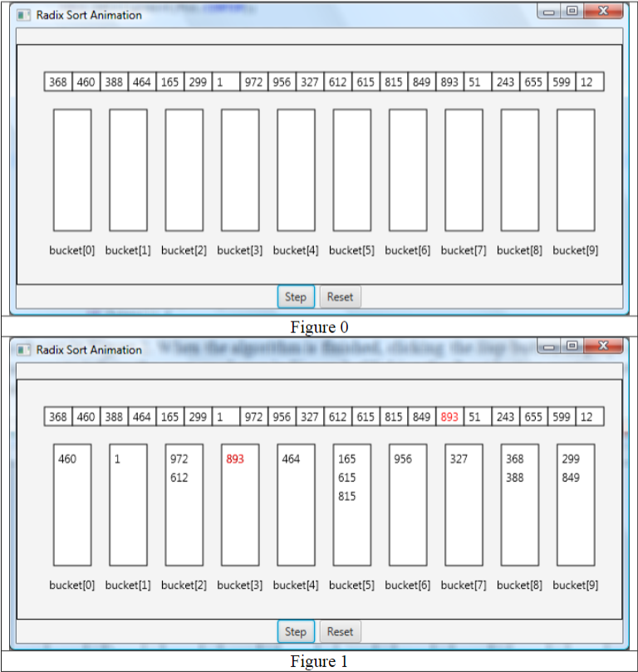The width and height of the screenshot is (638, 672).
Task: Click the Step button in Figure 0 window
Action: [296, 297]
